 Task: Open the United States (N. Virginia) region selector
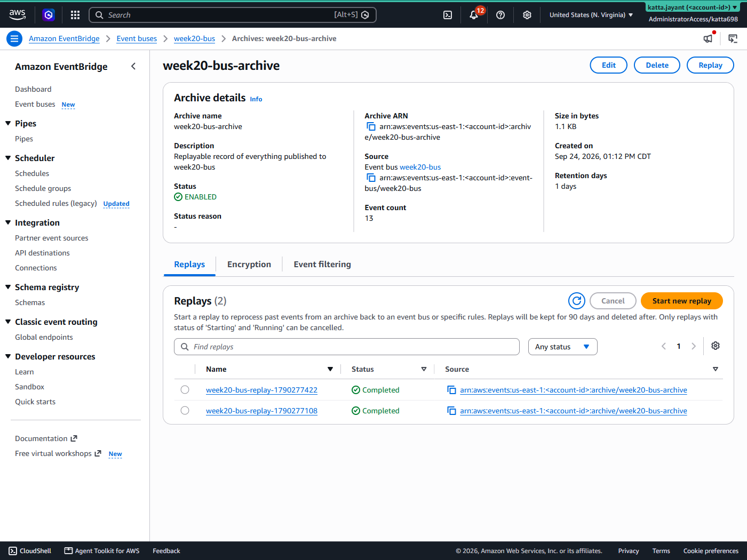(591, 15)
